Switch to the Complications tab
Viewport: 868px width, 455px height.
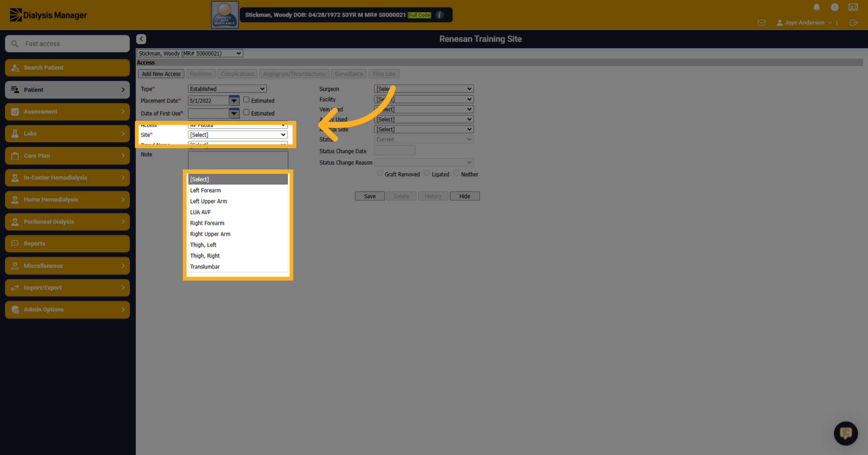[237, 74]
